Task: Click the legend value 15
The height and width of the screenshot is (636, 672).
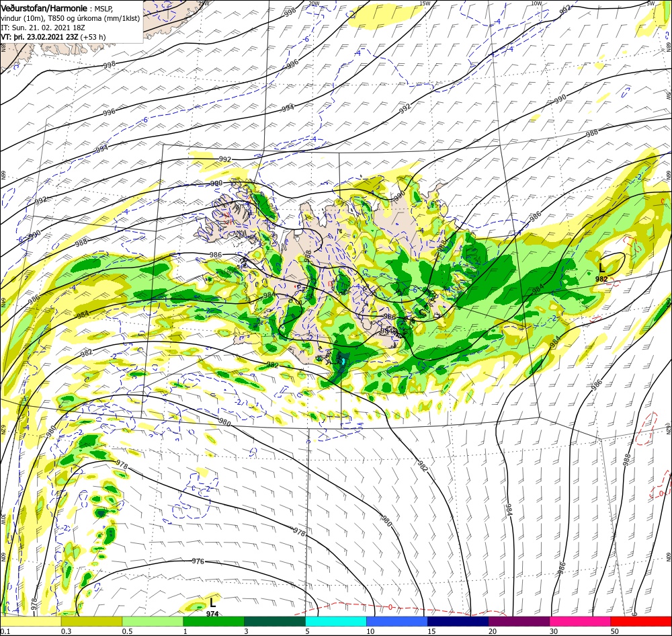Action: [x=431, y=631]
